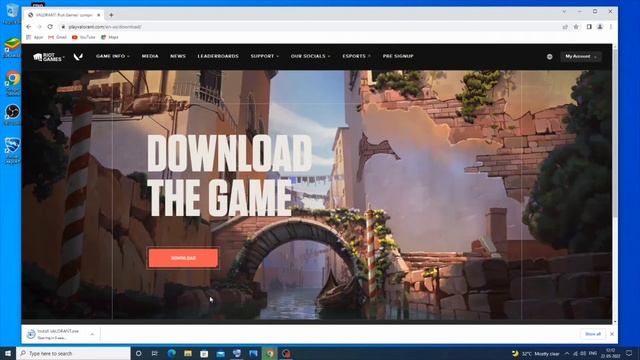Close the VALORANT browser tab
The height and width of the screenshot is (360, 640).
(x=98, y=15)
